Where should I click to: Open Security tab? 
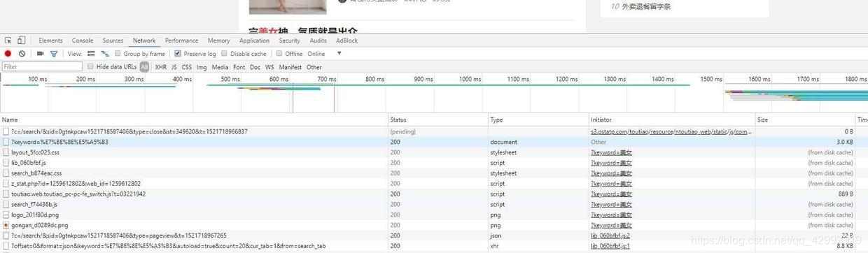point(289,41)
